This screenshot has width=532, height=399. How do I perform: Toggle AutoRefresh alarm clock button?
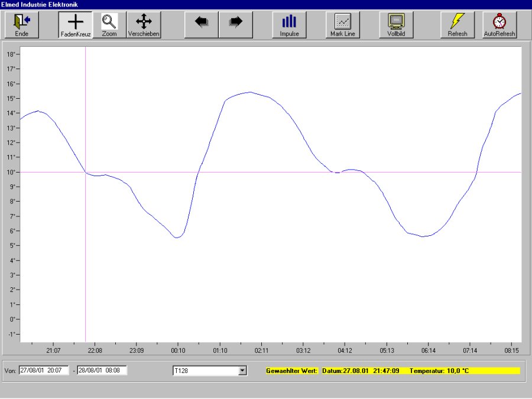point(499,25)
